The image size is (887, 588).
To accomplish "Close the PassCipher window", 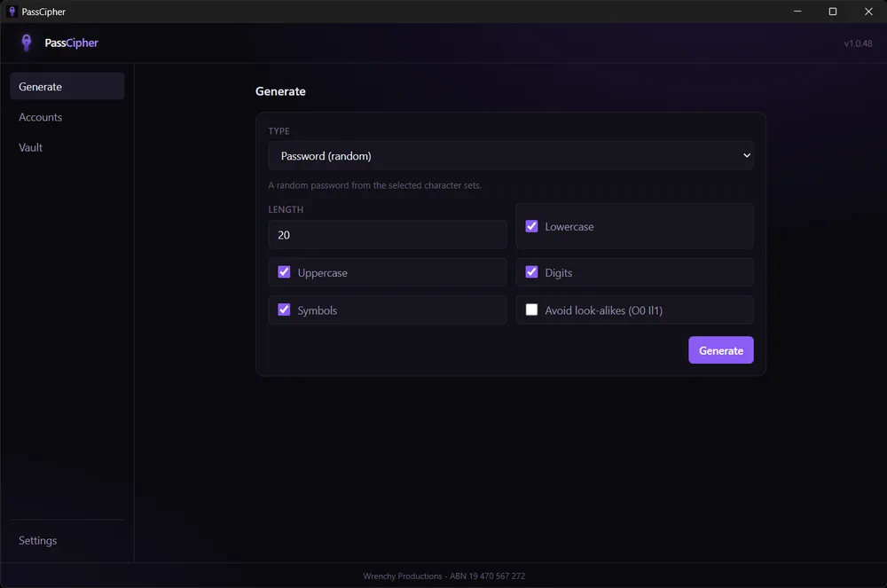I will point(868,12).
